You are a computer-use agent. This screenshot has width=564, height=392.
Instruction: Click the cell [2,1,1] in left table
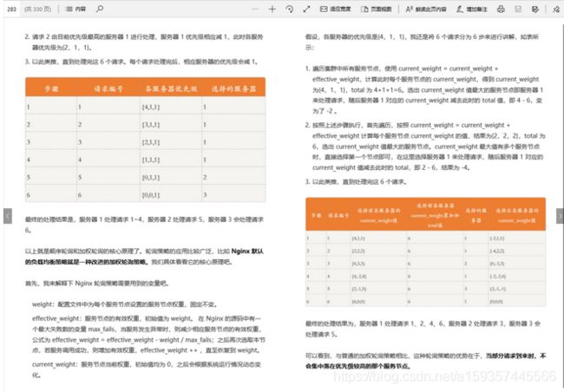tap(151, 142)
